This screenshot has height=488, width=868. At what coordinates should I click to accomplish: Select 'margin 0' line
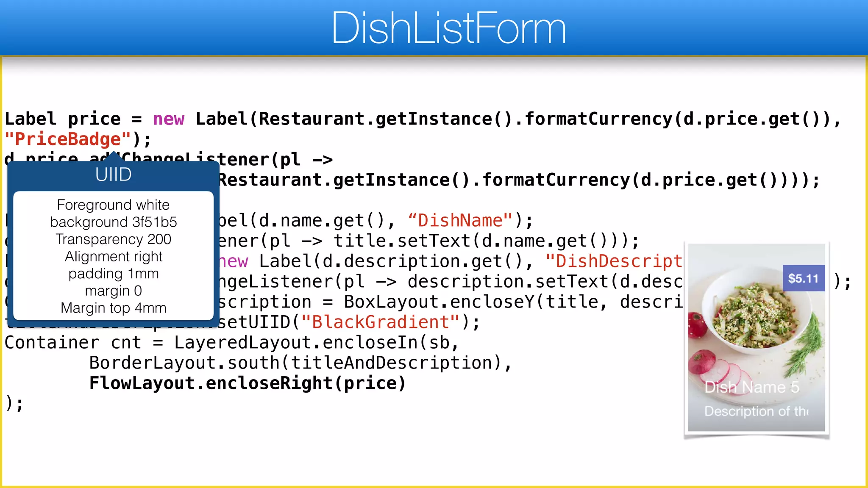113,291
